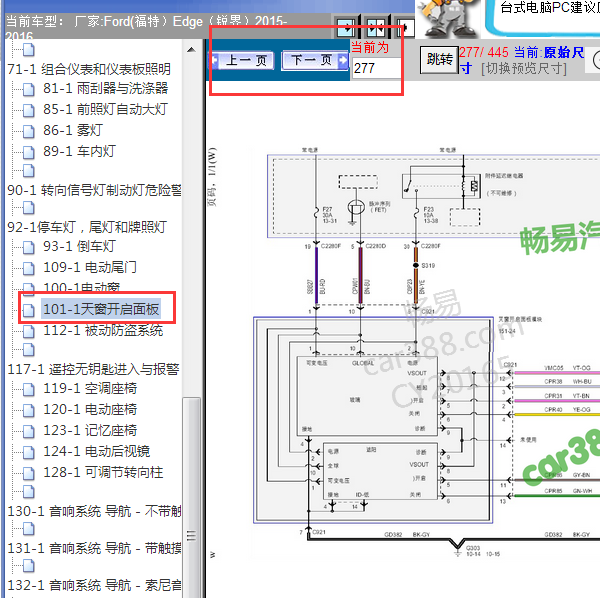The image size is (600, 598).
Task: Select 101-1天窗开启面板 tree entry
Action: (101, 309)
